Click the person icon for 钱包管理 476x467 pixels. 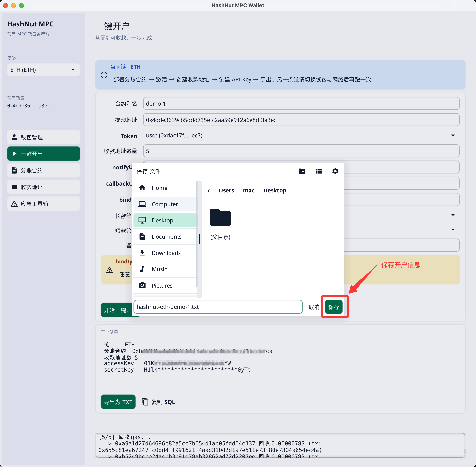[14, 137]
